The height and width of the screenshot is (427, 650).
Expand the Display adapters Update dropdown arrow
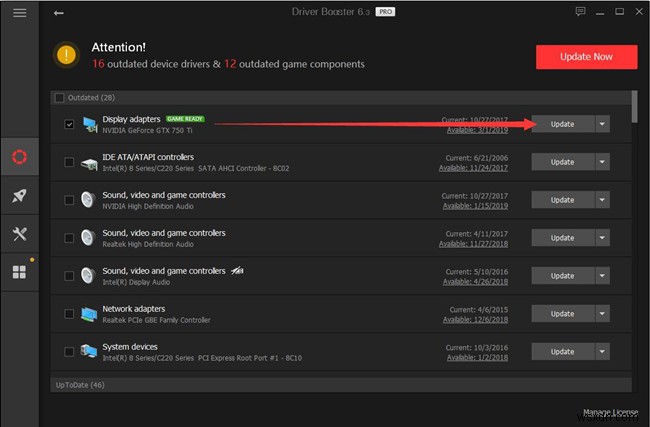click(602, 124)
